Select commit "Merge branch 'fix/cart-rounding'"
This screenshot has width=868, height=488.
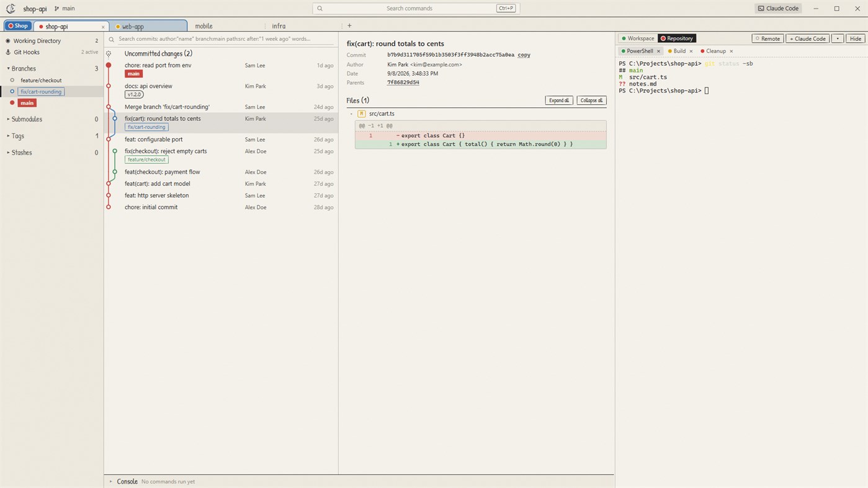pos(221,107)
